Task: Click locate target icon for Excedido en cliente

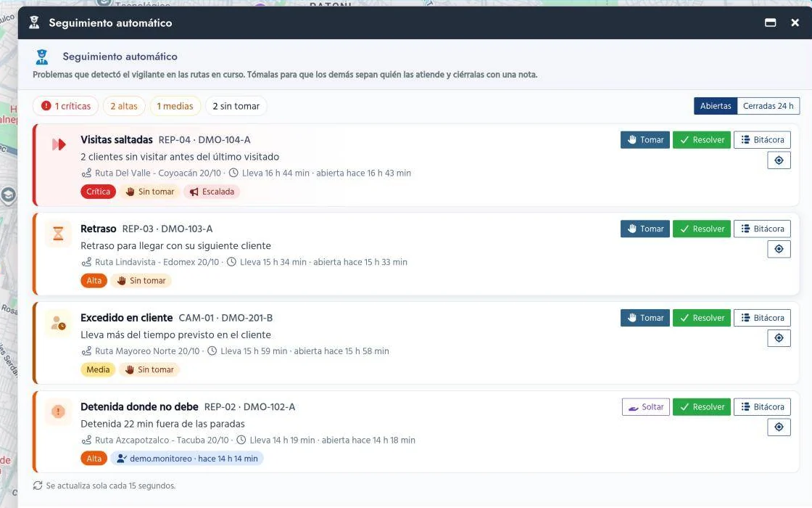Action: (779, 338)
